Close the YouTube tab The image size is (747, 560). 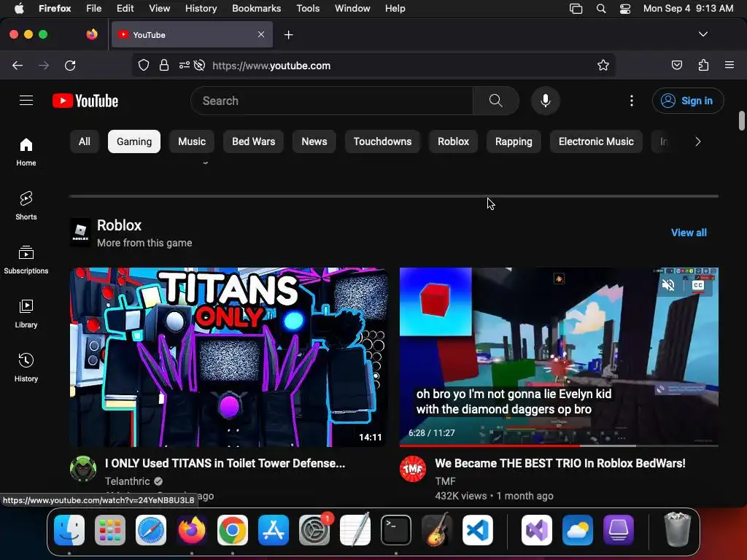tap(261, 34)
